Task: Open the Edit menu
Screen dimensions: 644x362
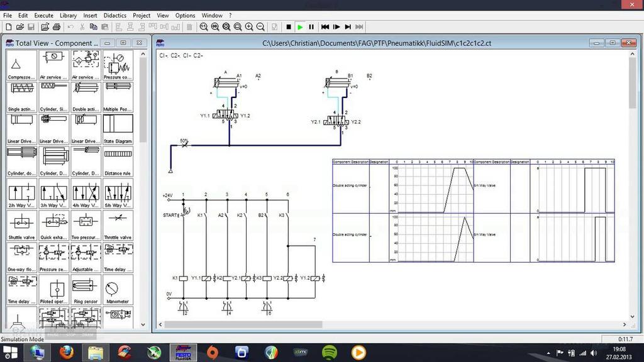Action: pyautogui.click(x=23, y=15)
